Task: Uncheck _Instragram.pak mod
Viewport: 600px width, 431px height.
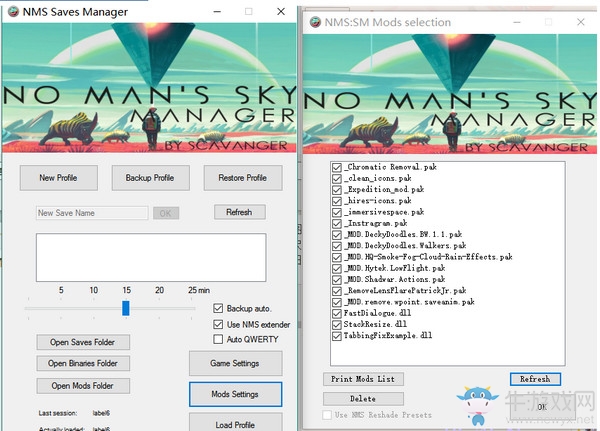Action: tap(337, 224)
